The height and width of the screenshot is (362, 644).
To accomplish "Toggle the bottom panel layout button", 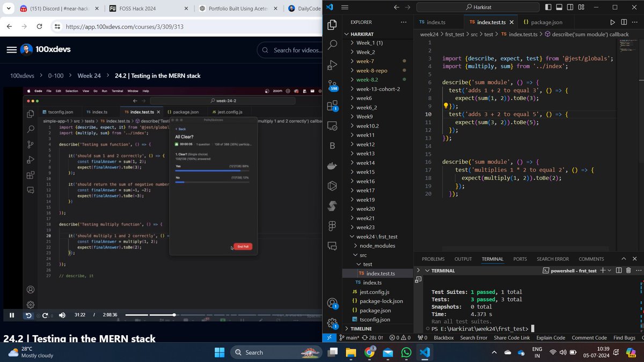I will tap(559, 7).
